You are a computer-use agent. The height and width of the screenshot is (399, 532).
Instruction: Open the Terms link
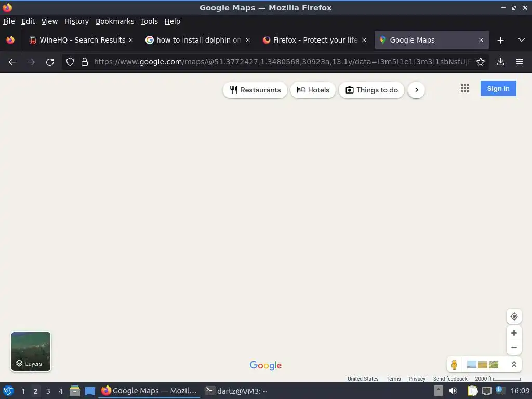[393, 379]
